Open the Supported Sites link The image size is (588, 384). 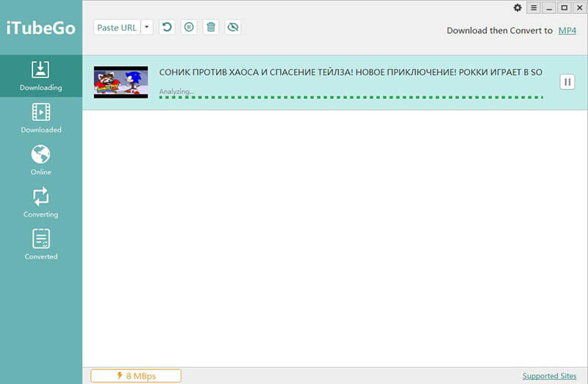tap(549, 376)
